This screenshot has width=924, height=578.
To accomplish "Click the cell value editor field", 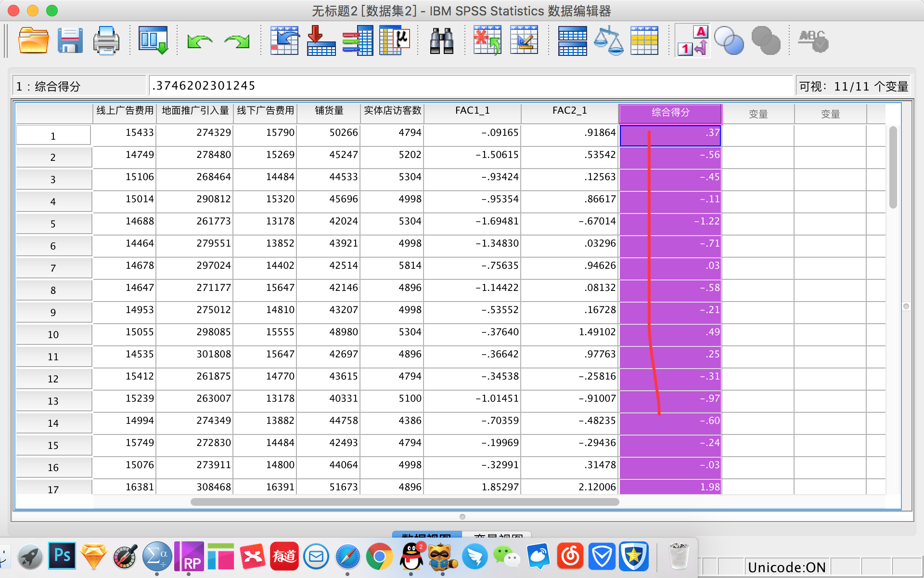I will coord(471,86).
